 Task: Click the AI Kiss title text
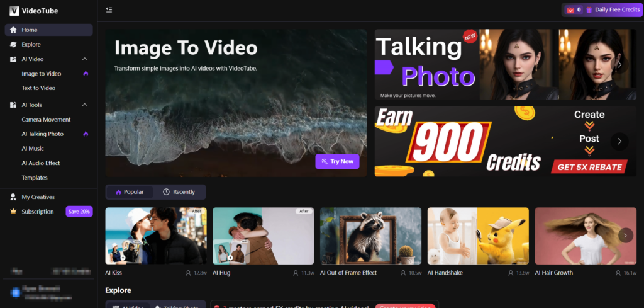[x=114, y=273]
